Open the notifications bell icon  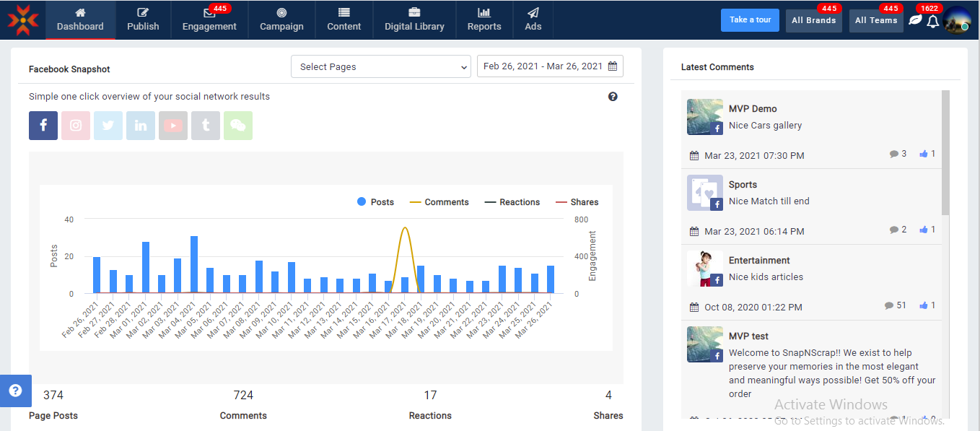(933, 21)
